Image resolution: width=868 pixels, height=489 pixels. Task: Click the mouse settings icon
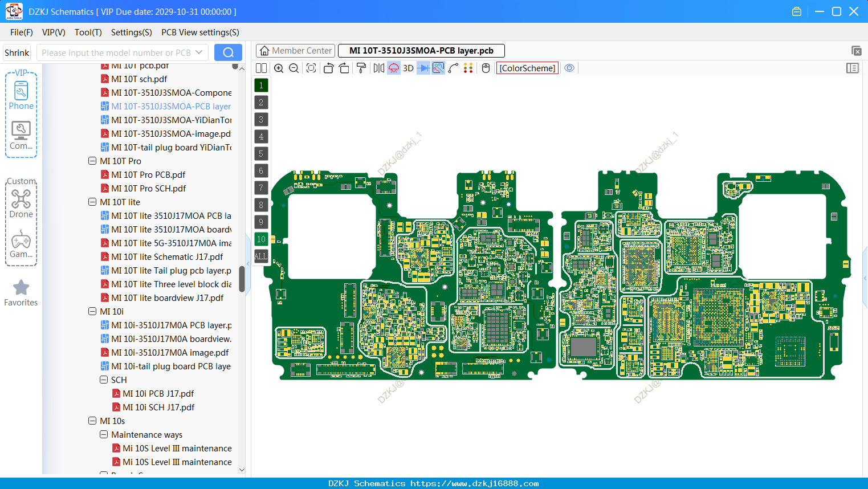pyautogui.click(x=486, y=68)
